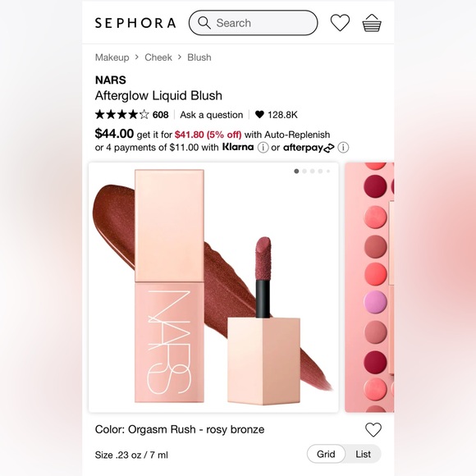Add Orgasm Rush shade to loves heart

(373, 429)
